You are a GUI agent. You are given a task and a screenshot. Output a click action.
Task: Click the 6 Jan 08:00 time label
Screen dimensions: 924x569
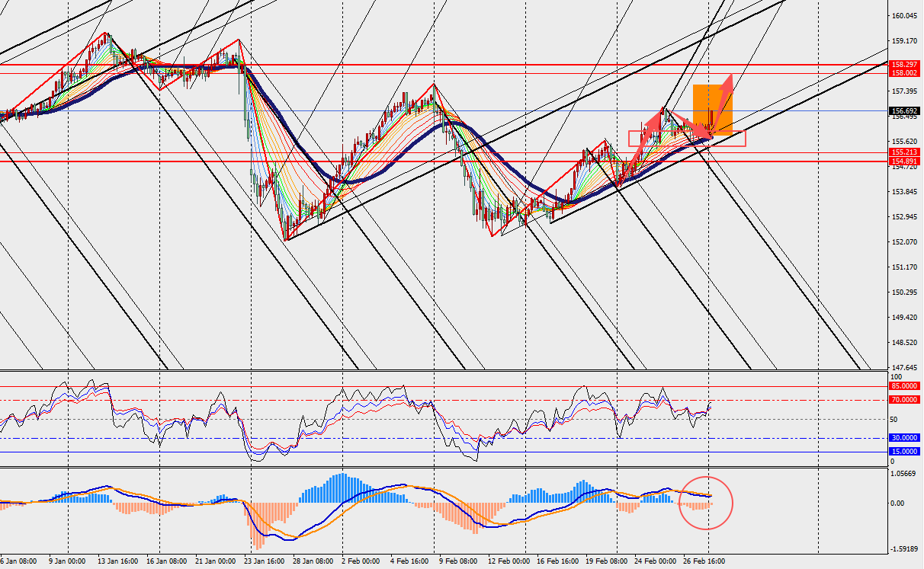17,561
